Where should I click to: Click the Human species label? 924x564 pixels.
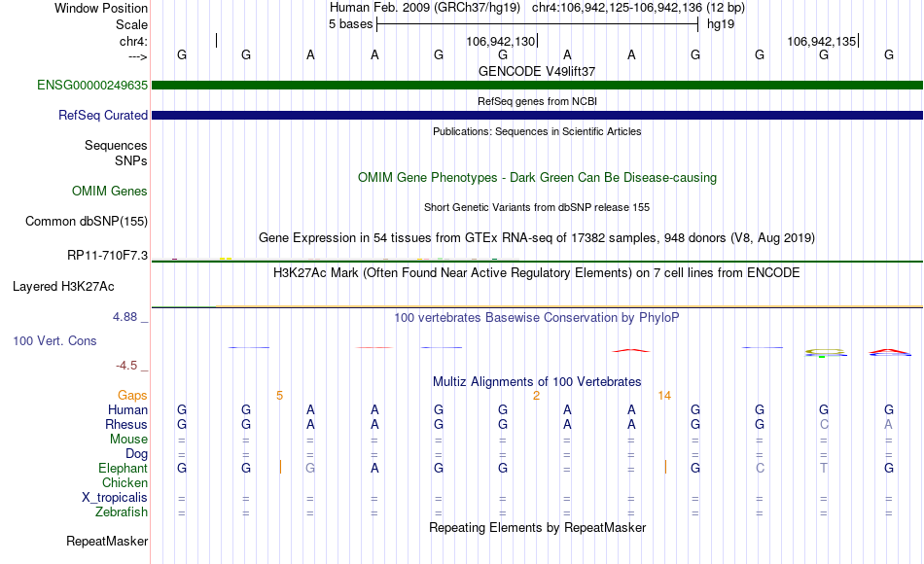click(127, 409)
